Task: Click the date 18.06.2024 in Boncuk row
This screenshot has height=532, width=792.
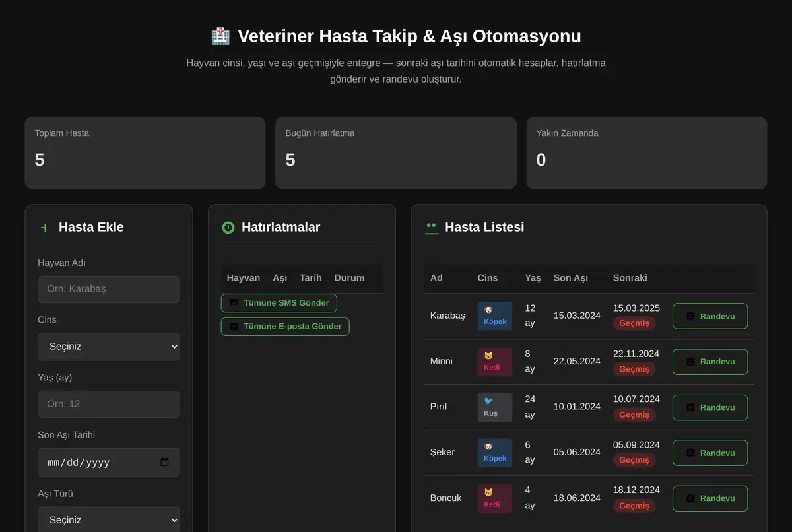Action: point(577,498)
